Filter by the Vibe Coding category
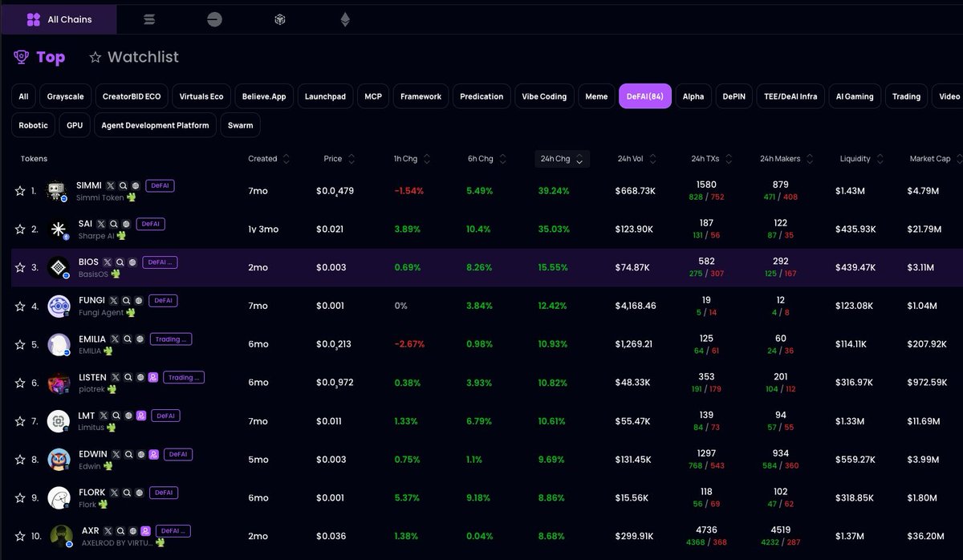This screenshot has height=560, width=963. click(x=544, y=96)
